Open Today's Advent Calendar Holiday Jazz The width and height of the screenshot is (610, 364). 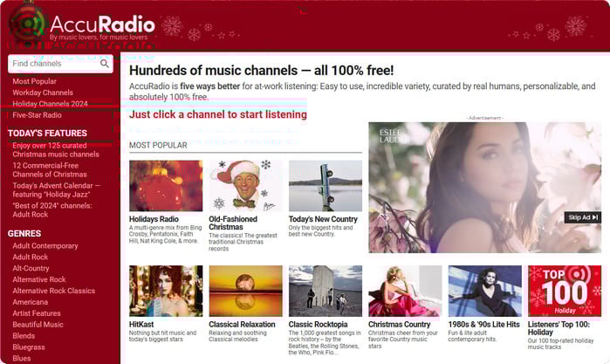pyautogui.click(x=56, y=190)
